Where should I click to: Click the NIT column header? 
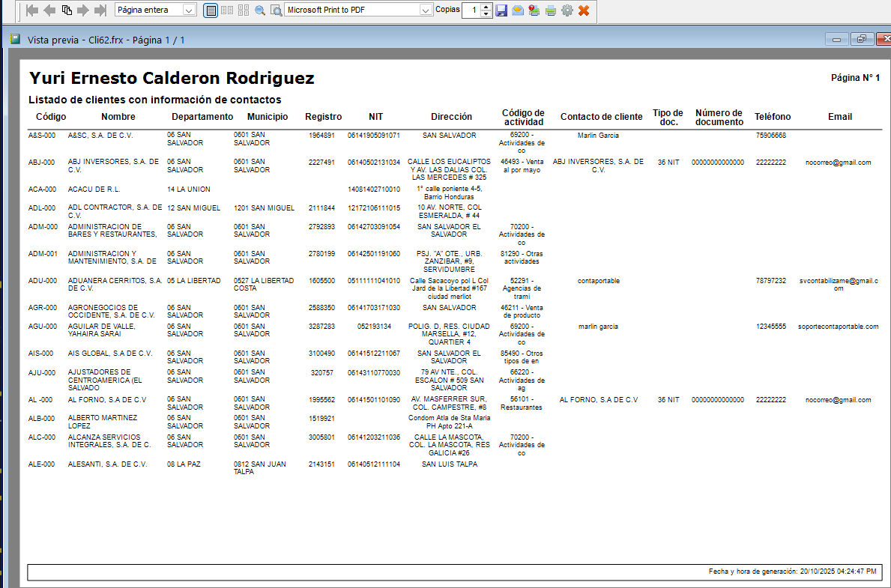click(375, 116)
